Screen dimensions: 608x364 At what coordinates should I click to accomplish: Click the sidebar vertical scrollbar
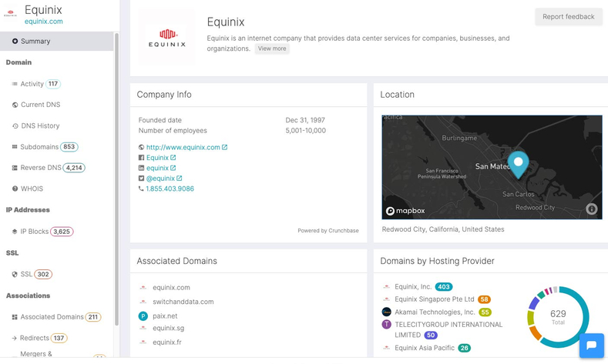click(116, 179)
